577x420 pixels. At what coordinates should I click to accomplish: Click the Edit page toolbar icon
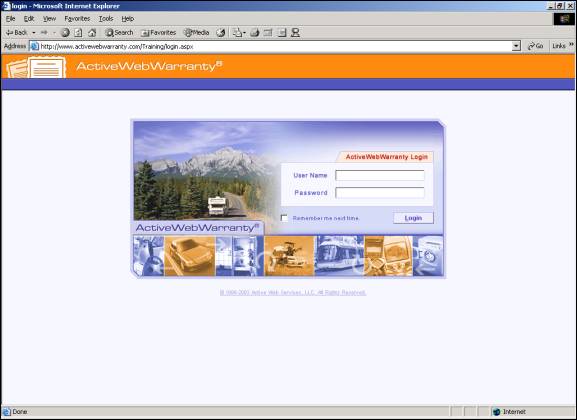pos(268,33)
